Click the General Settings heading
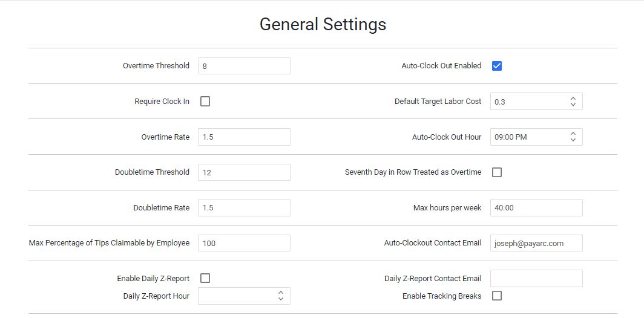The width and height of the screenshot is (644, 318). coord(323,24)
